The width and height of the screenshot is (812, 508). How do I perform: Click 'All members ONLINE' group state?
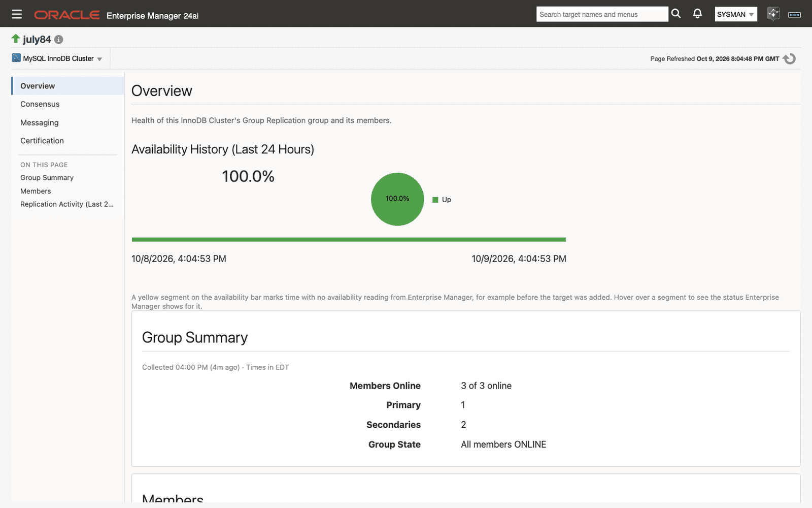[503, 444]
